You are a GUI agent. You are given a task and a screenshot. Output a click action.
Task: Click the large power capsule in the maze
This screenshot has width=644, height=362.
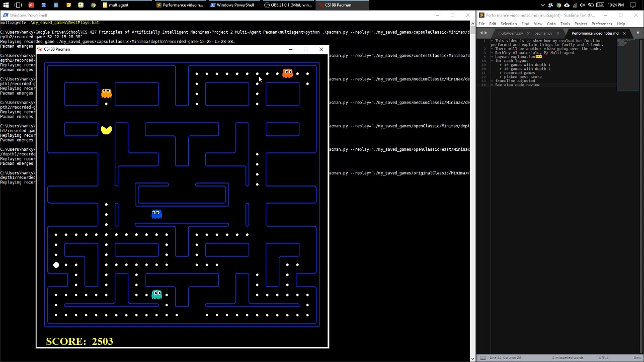[56, 265]
